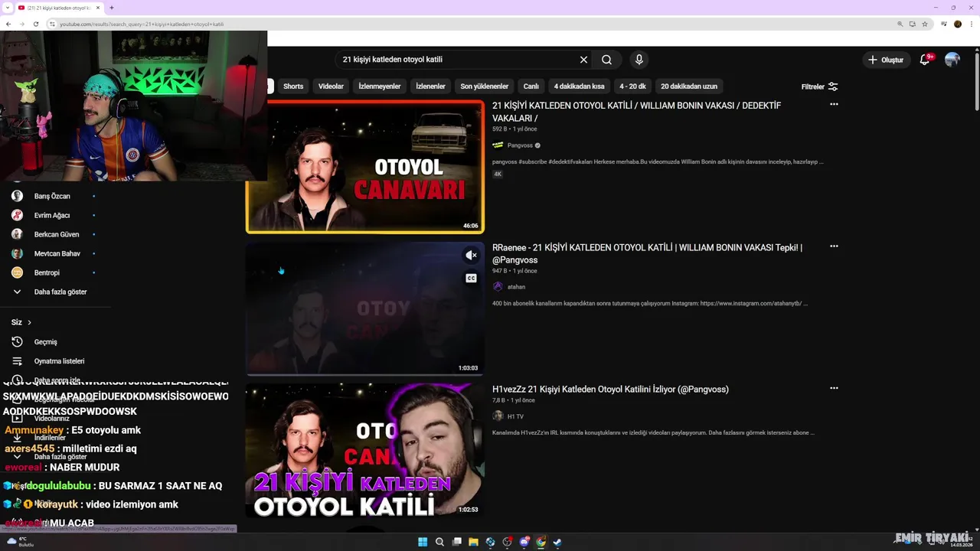Open the Barış Özcan subscription
Image resolution: width=980 pixels, height=551 pixels.
(54, 196)
